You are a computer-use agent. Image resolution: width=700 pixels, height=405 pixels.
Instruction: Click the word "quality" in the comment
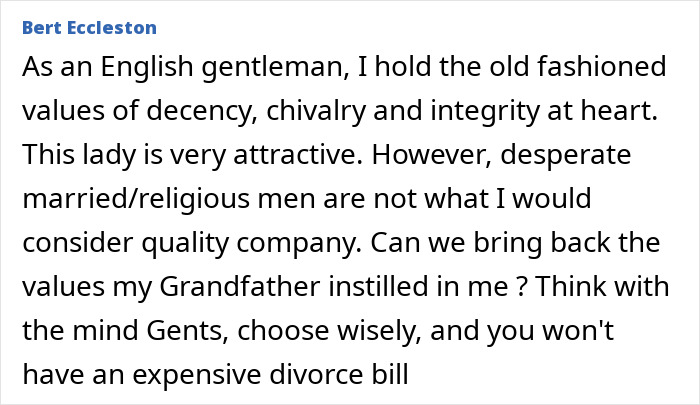(185, 243)
